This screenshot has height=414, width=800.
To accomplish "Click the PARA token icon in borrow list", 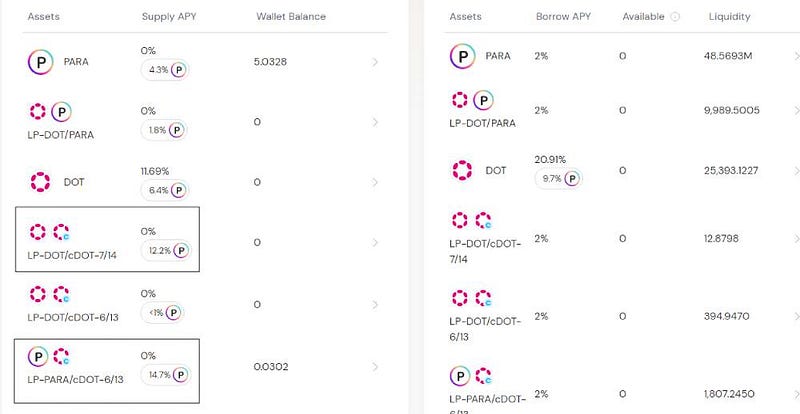I will [x=462, y=56].
